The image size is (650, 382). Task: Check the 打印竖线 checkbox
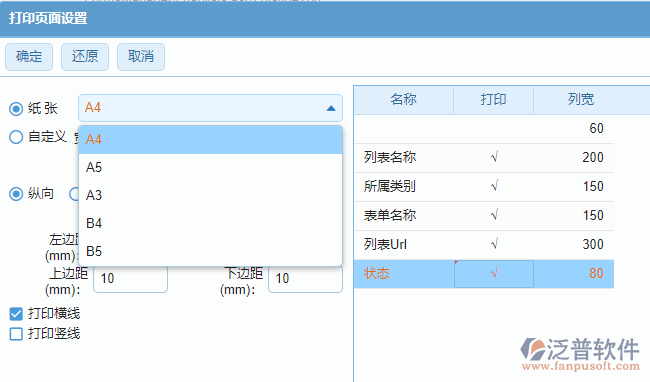click(16, 334)
